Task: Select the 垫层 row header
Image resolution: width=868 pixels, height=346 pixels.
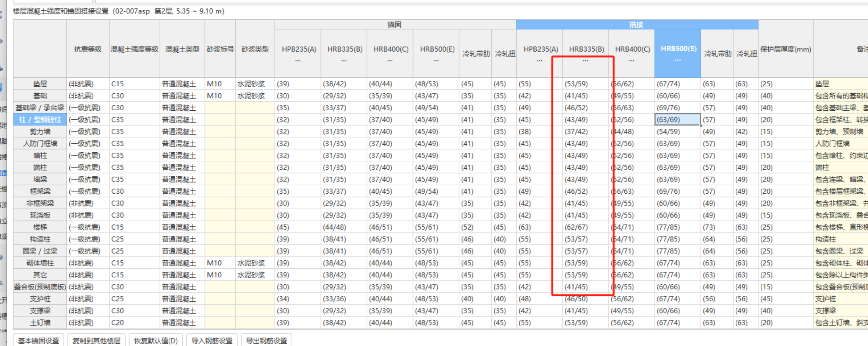Action: tap(40, 84)
